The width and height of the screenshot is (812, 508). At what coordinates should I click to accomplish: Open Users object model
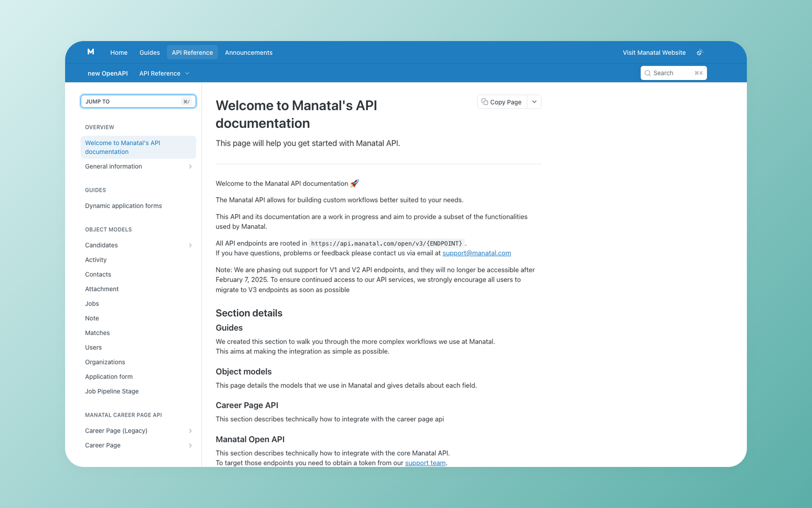coord(93,348)
